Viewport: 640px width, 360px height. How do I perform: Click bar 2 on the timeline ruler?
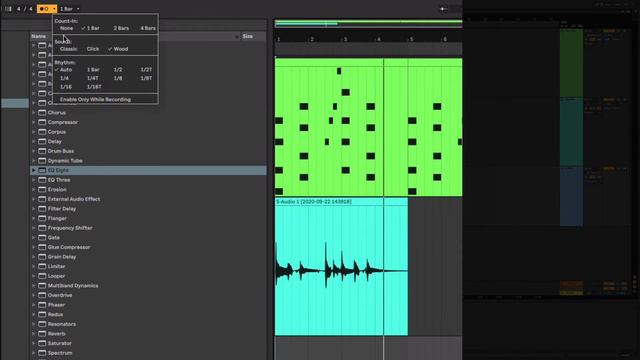pyautogui.click(x=312, y=39)
